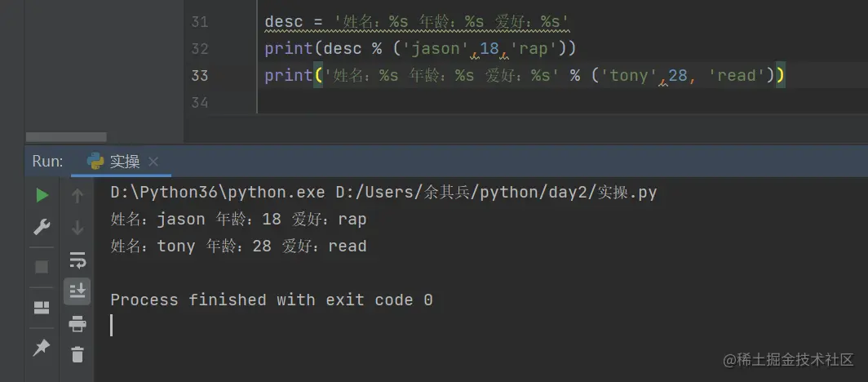Viewport: 868px width, 382px height.
Task: Clear console output with trash icon
Action: click(77, 353)
